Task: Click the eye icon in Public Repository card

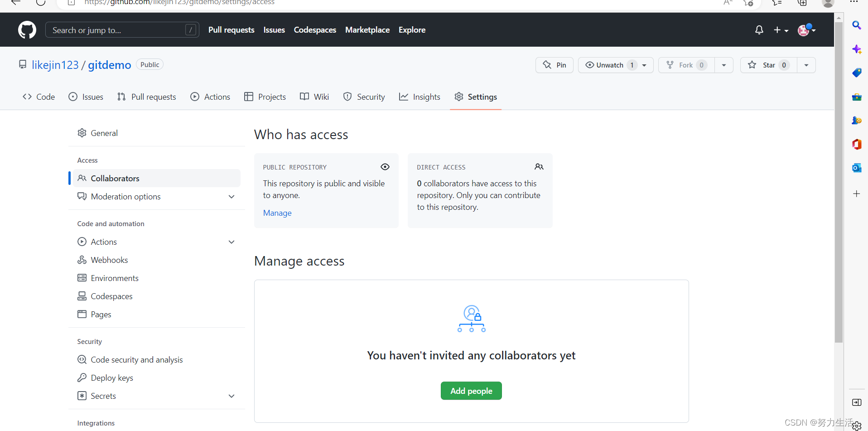Action: 385,167
